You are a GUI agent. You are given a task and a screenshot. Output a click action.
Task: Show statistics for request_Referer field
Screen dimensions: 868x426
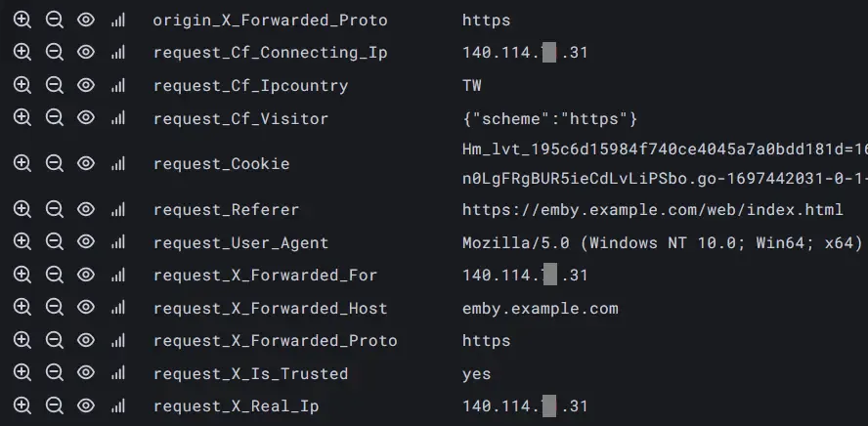point(118,209)
